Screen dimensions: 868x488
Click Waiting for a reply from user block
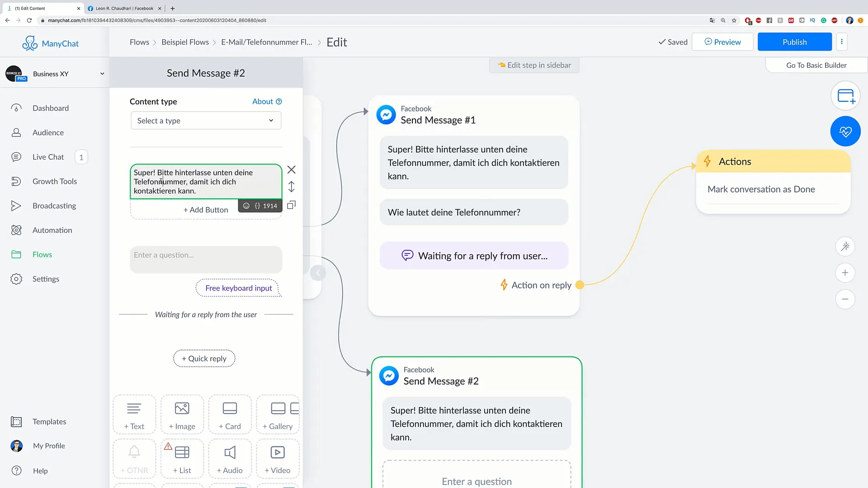point(474,256)
